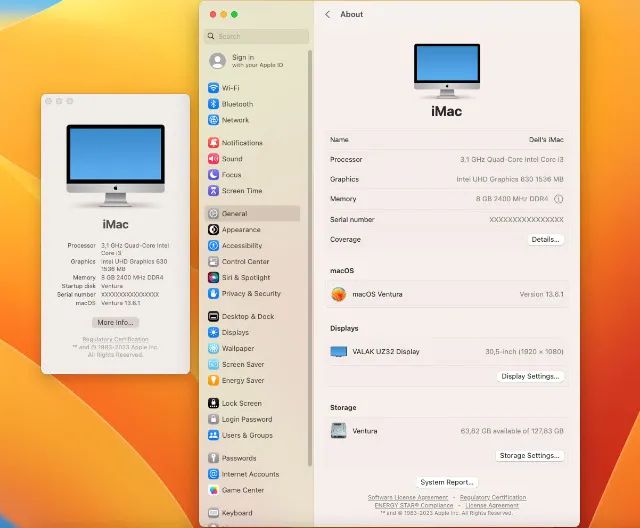Click the Coverage Details button
The image size is (640, 528).
tap(545, 239)
